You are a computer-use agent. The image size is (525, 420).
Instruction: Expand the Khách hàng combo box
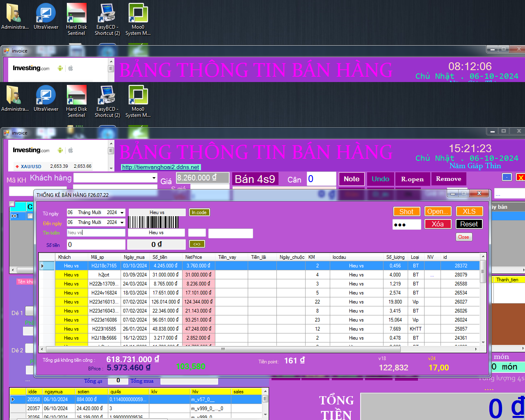tap(154, 178)
